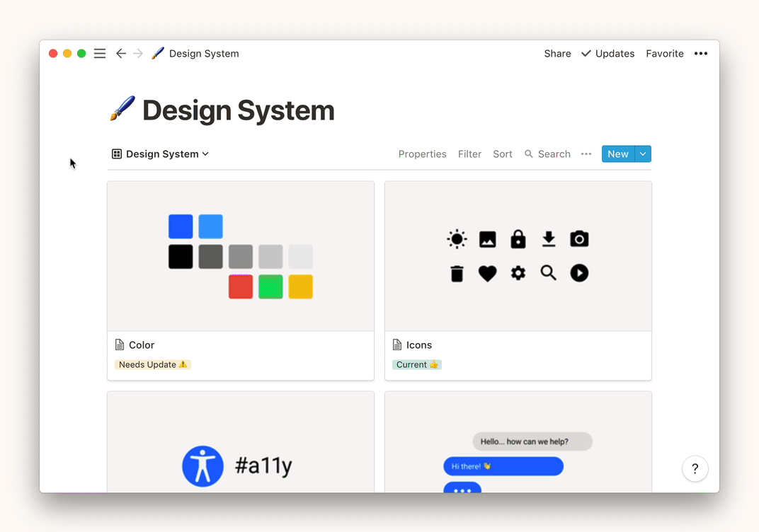759x532 pixels.
Task: Open the Properties menu
Action: (x=422, y=154)
